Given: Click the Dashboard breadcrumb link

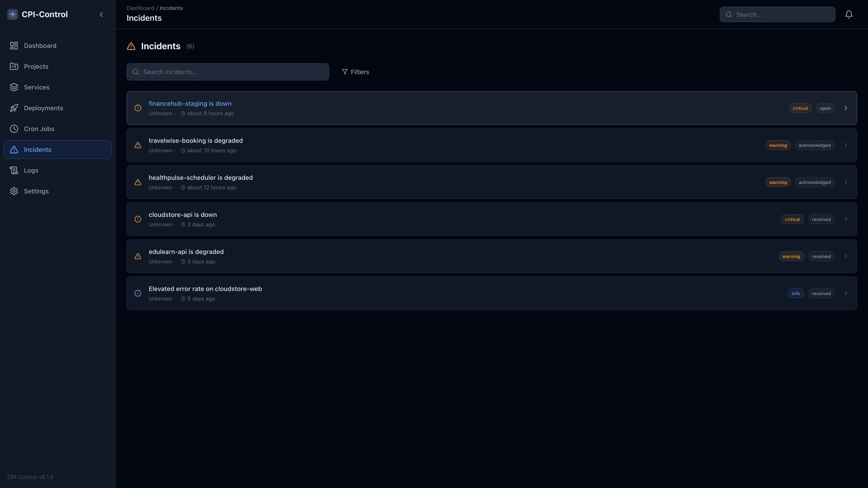Looking at the screenshot, I should point(141,8).
